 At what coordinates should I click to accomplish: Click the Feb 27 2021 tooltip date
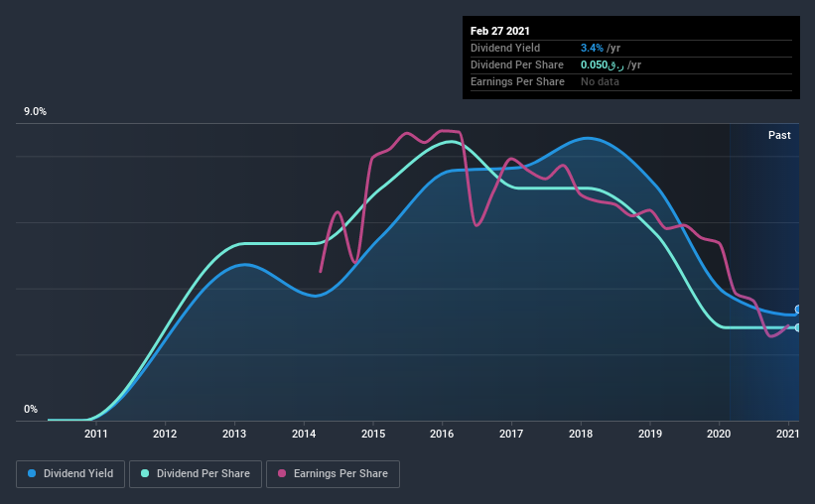(500, 31)
